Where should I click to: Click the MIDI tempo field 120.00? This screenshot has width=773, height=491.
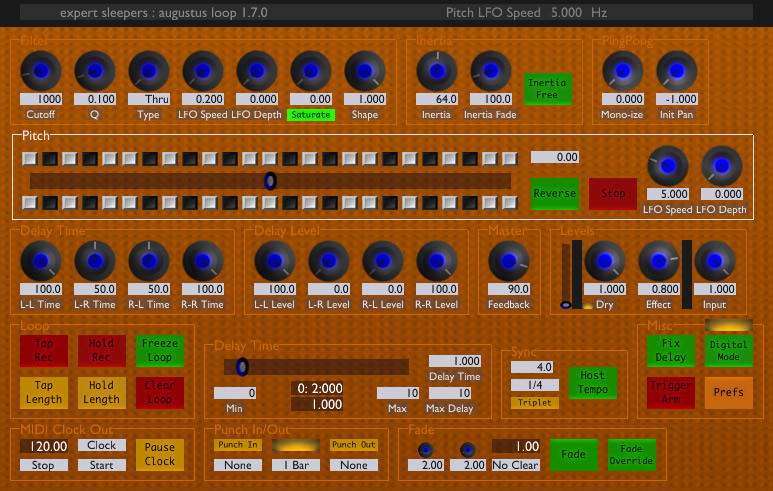[x=44, y=446]
